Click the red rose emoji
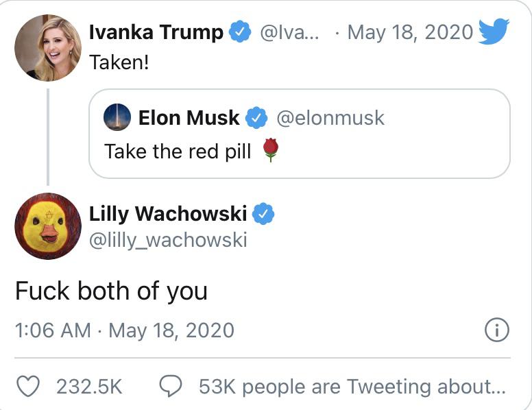 tap(271, 151)
